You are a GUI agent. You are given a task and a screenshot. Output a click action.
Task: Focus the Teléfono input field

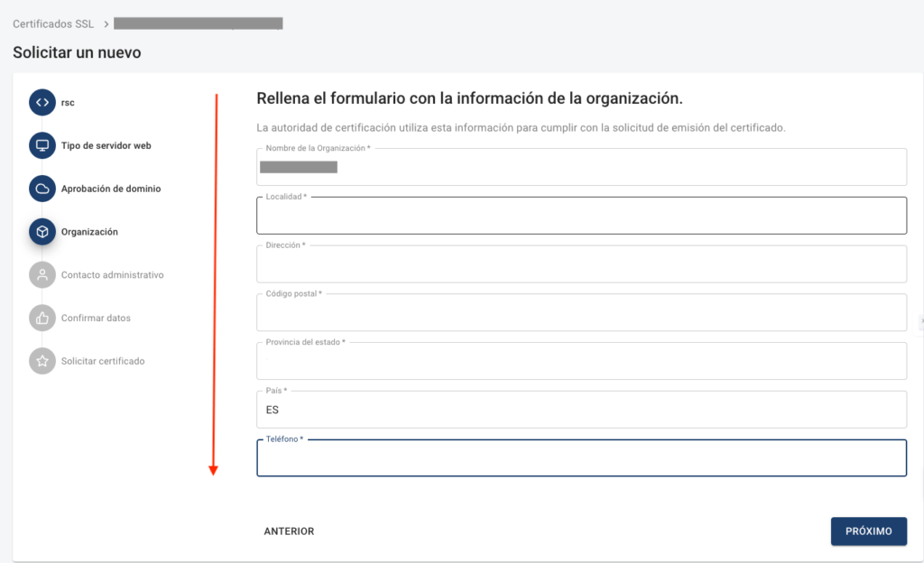point(582,457)
